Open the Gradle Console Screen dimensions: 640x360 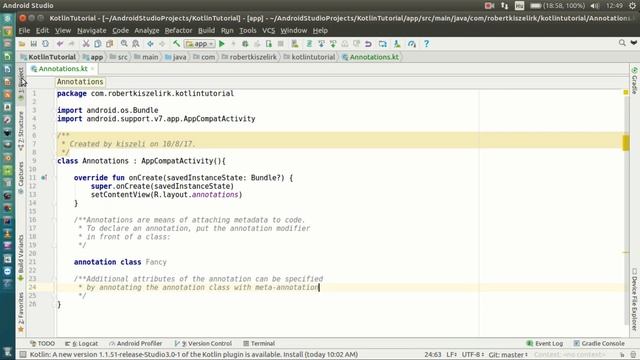tap(599, 344)
